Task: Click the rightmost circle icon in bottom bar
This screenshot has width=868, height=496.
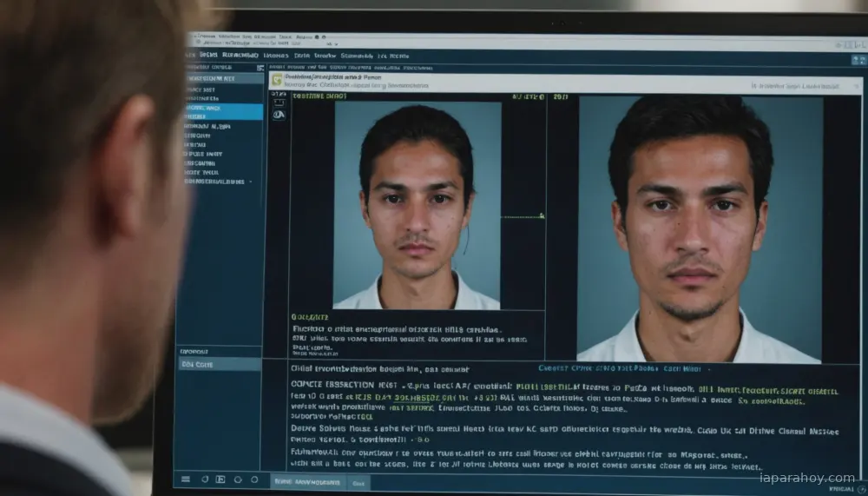Action: (x=254, y=479)
